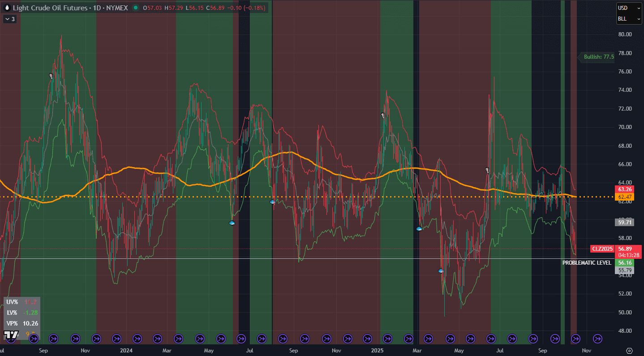Click the green market status dot
The width and height of the screenshot is (644, 356).
tap(135, 8)
